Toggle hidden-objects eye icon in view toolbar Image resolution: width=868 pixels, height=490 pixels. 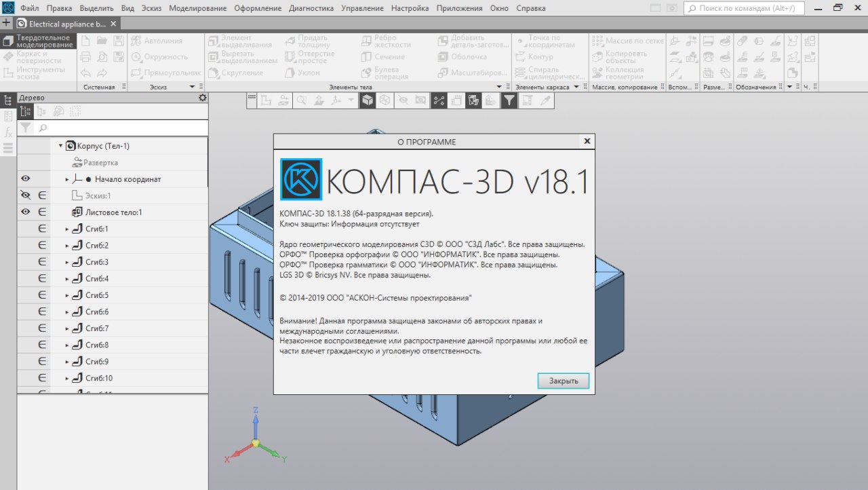point(403,100)
